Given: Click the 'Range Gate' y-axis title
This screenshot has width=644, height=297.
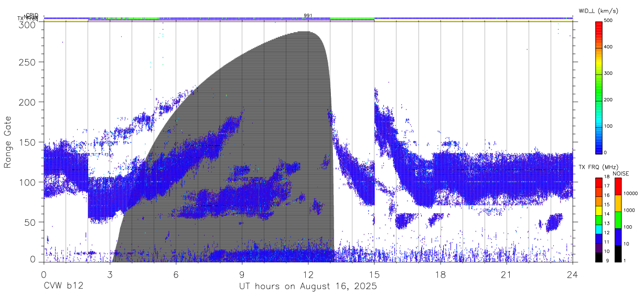Looking at the screenshot, I should (8, 141).
